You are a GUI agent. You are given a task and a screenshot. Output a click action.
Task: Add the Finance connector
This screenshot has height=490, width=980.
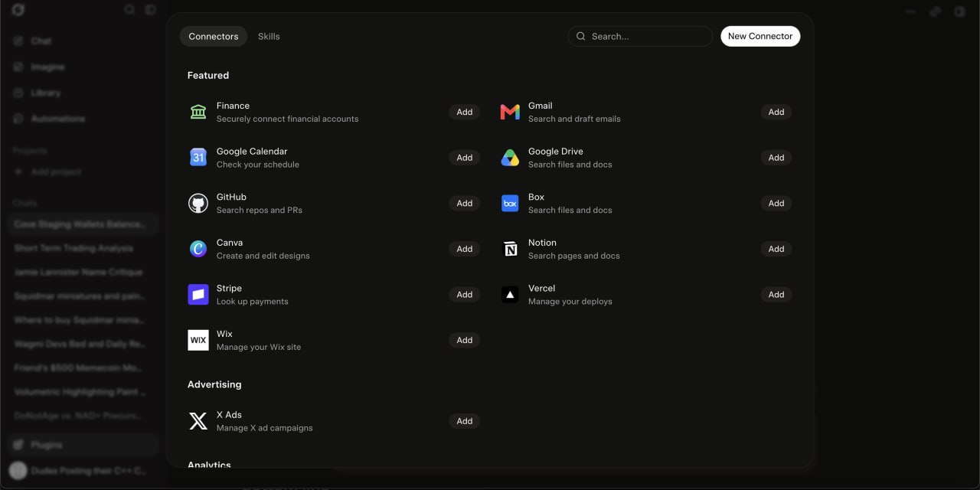tap(465, 112)
